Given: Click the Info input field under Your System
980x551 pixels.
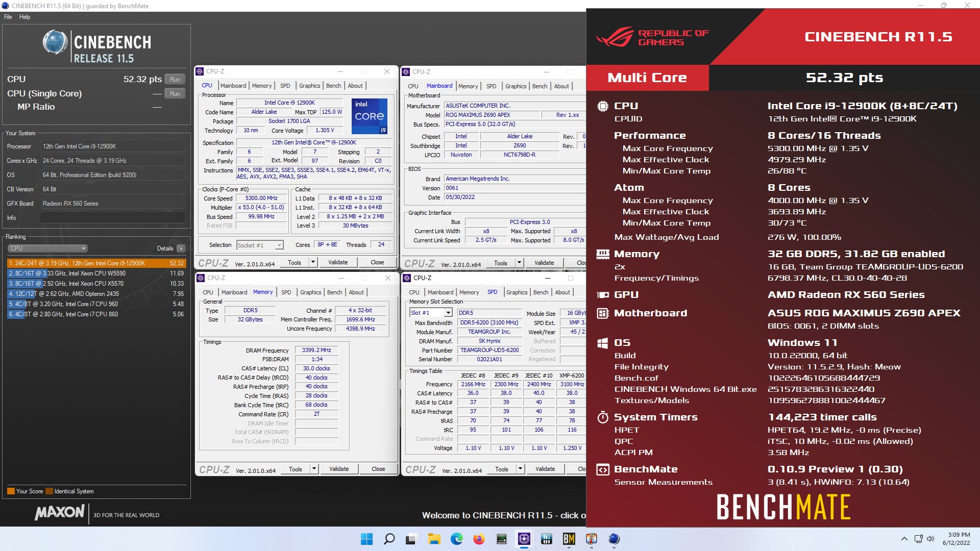Looking at the screenshot, I should pos(113,218).
